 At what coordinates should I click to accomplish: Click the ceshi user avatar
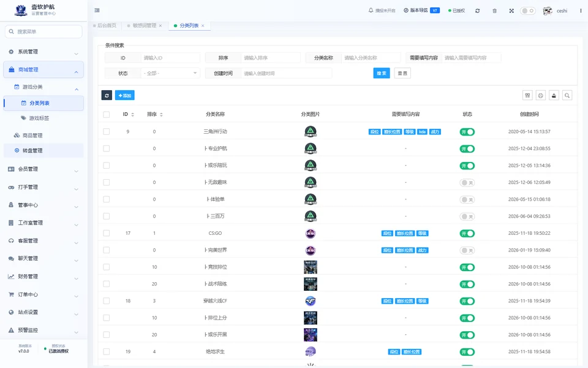pos(548,11)
